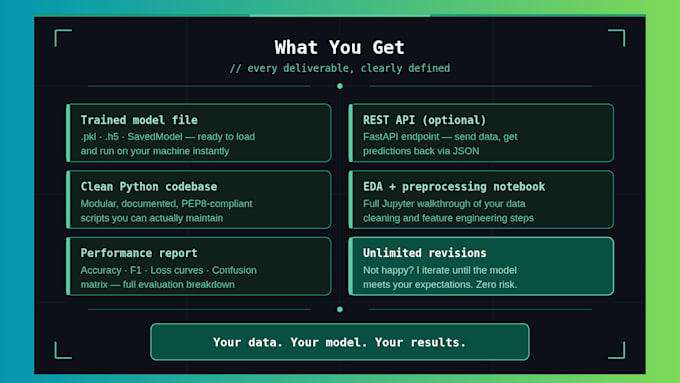680x383 pixels.
Task: Select the 'REST API (optional)' card title
Action: pos(425,120)
